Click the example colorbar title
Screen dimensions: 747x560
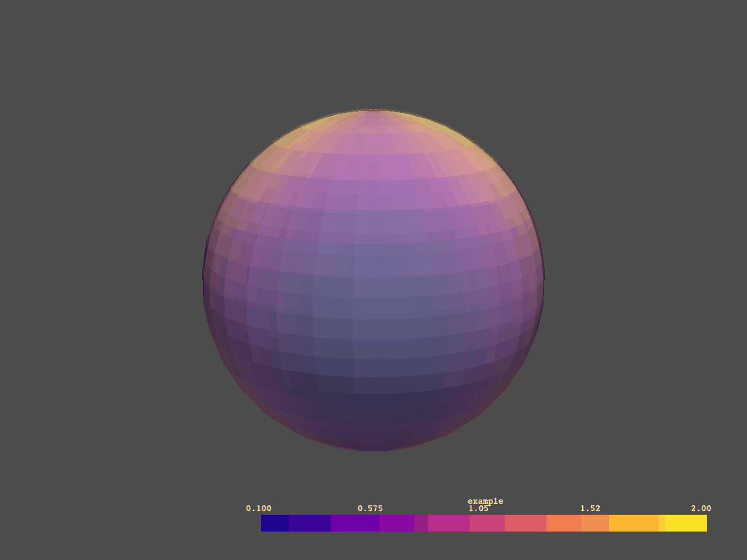(x=485, y=501)
